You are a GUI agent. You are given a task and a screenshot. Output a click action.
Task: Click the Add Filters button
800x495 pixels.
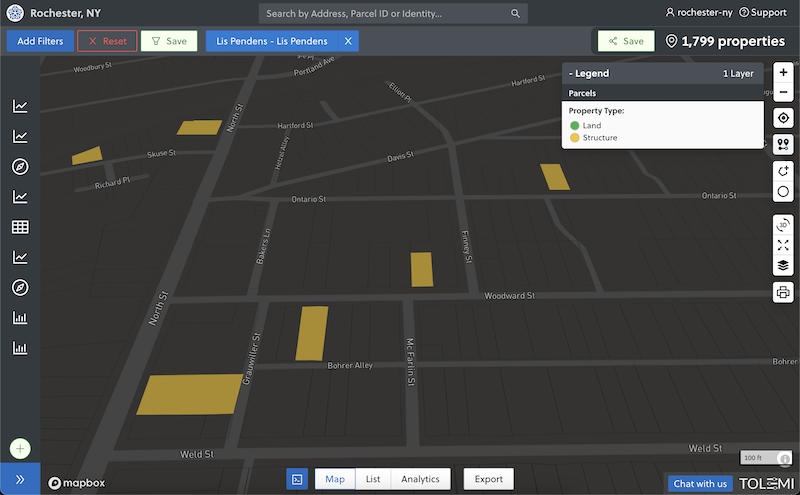coord(40,41)
